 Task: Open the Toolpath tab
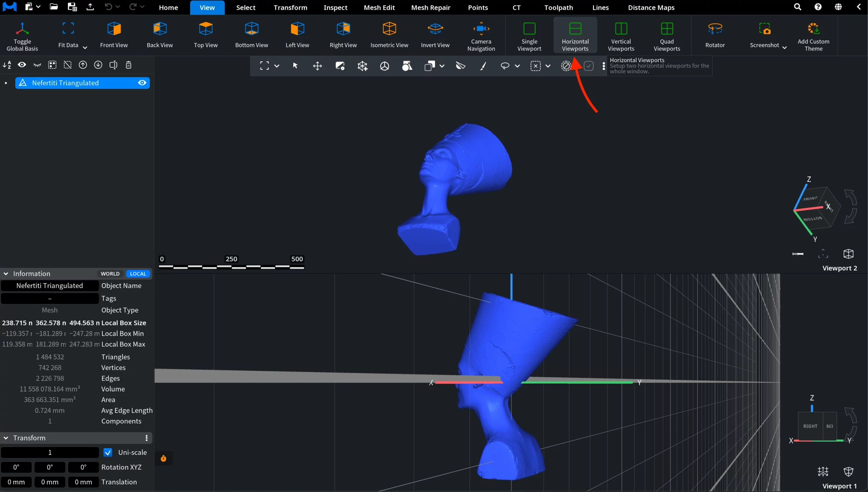[558, 7]
